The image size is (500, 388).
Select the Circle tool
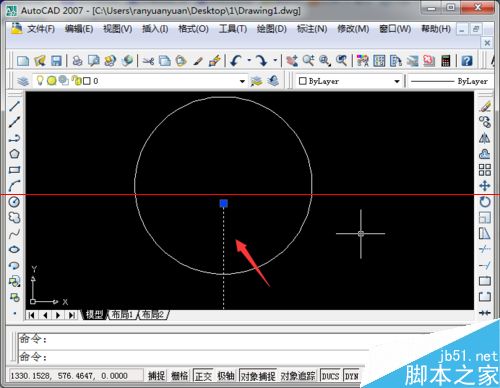14,202
